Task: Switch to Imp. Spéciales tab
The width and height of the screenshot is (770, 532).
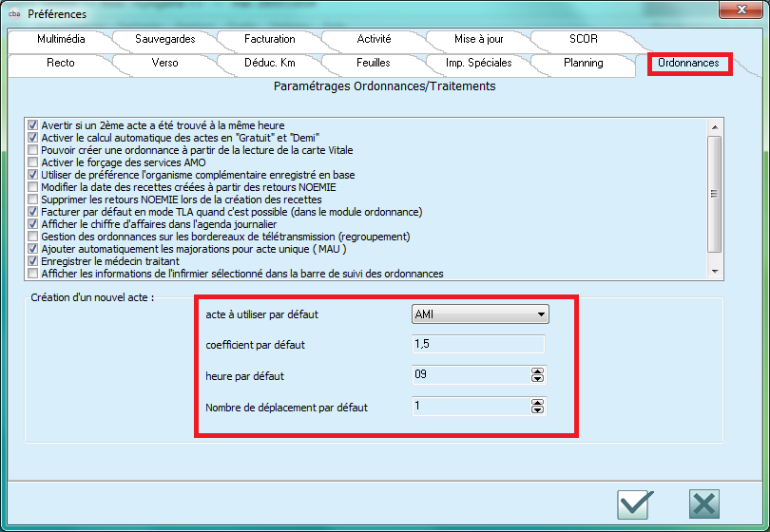Action: pos(479,64)
